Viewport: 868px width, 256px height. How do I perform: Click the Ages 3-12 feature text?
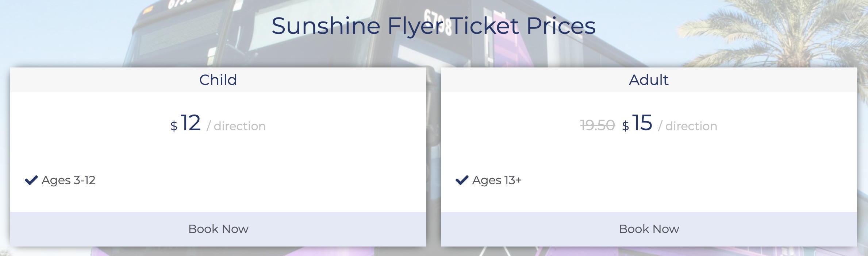click(69, 180)
